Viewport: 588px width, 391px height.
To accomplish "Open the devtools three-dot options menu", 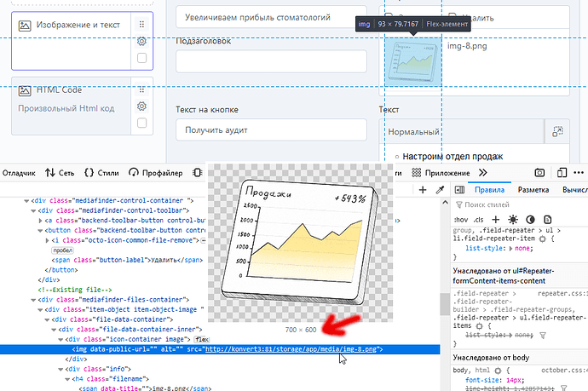I will tap(579, 173).
